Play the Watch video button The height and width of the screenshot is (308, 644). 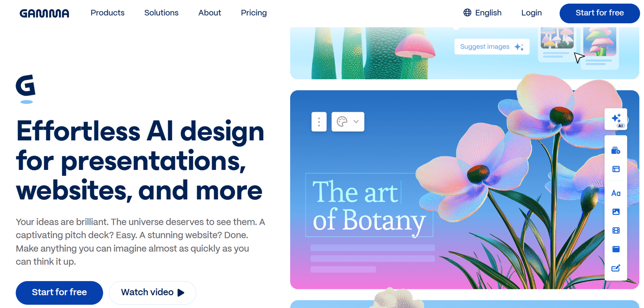click(153, 292)
